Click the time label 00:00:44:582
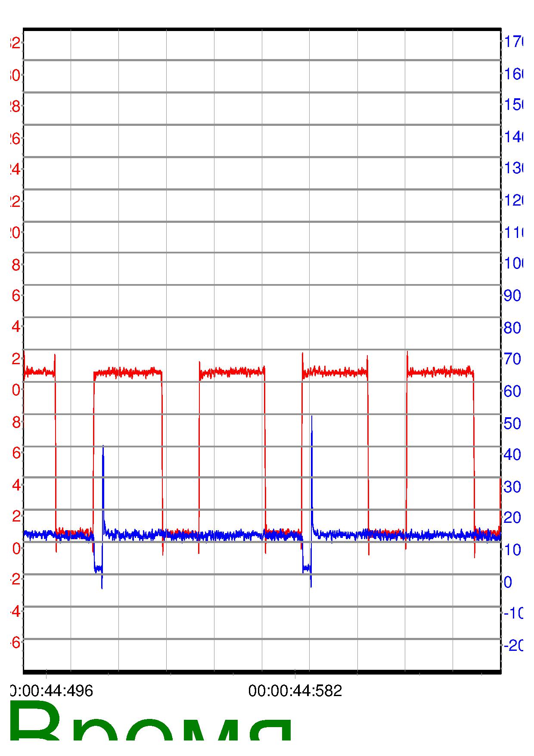 click(x=295, y=691)
